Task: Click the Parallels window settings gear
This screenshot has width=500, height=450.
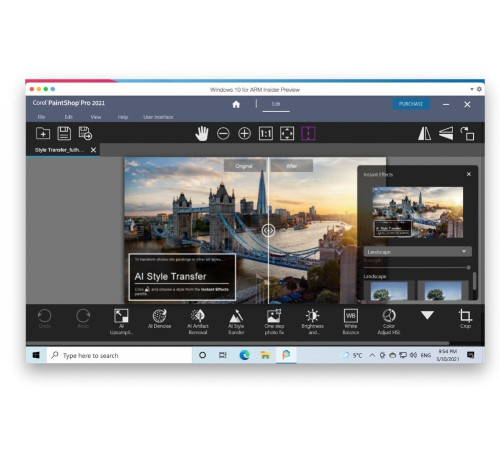Action: click(479, 89)
